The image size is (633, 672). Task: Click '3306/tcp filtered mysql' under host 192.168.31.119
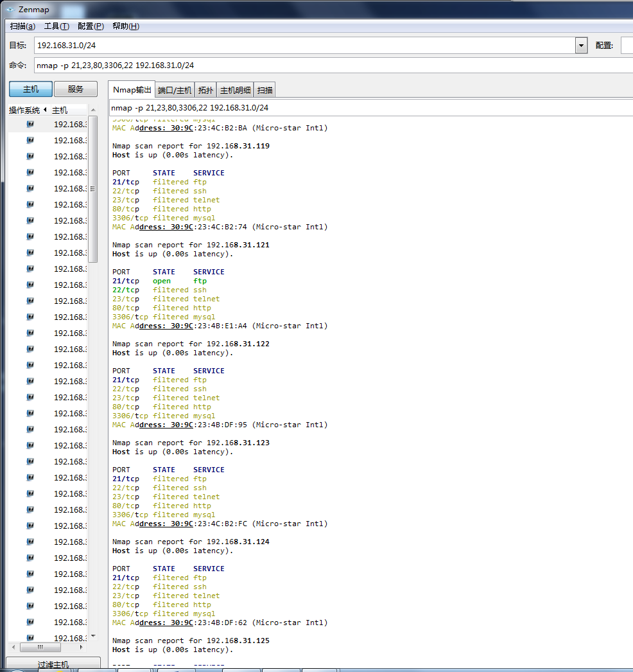click(x=164, y=218)
